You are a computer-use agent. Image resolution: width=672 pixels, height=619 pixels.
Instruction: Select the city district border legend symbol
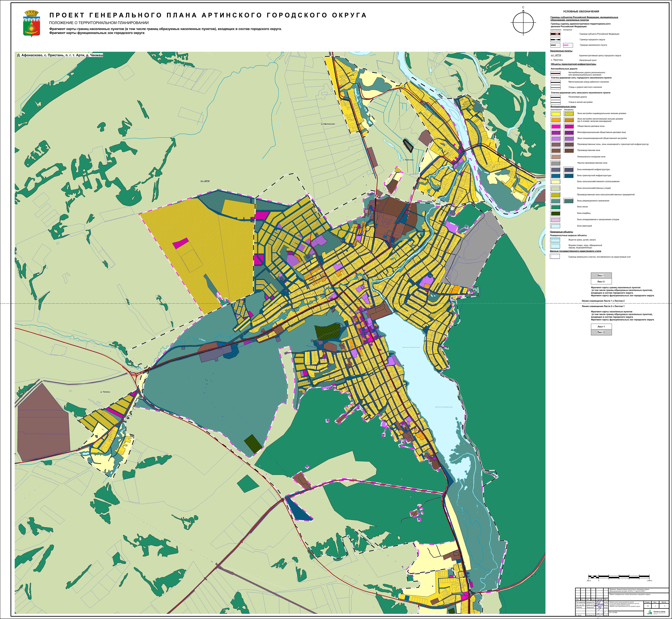[555, 39]
